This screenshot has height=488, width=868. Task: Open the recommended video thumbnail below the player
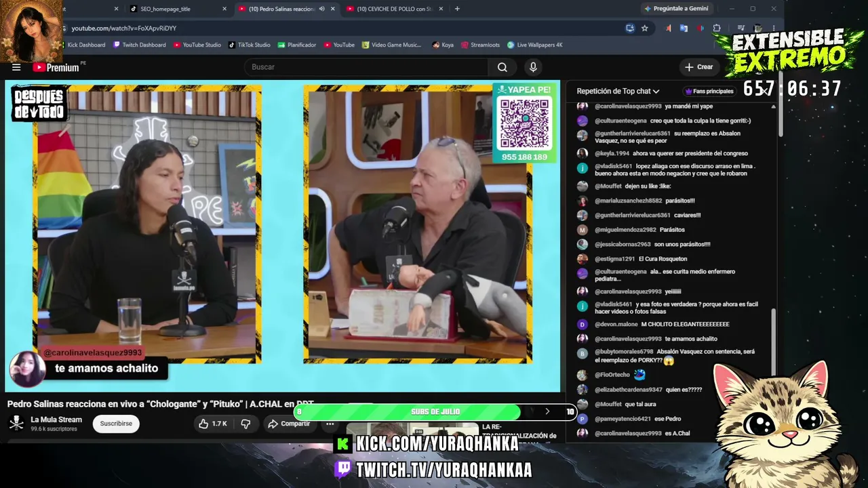point(412,434)
